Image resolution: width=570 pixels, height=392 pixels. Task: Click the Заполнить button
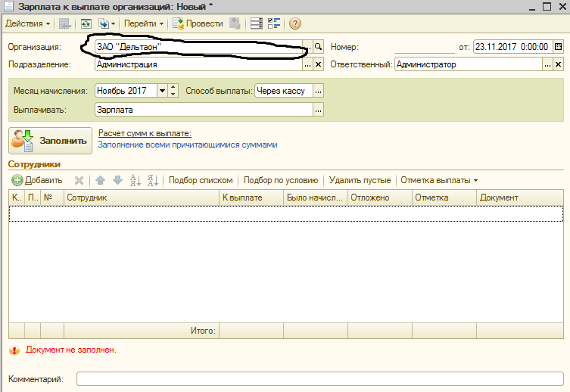tap(50, 141)
